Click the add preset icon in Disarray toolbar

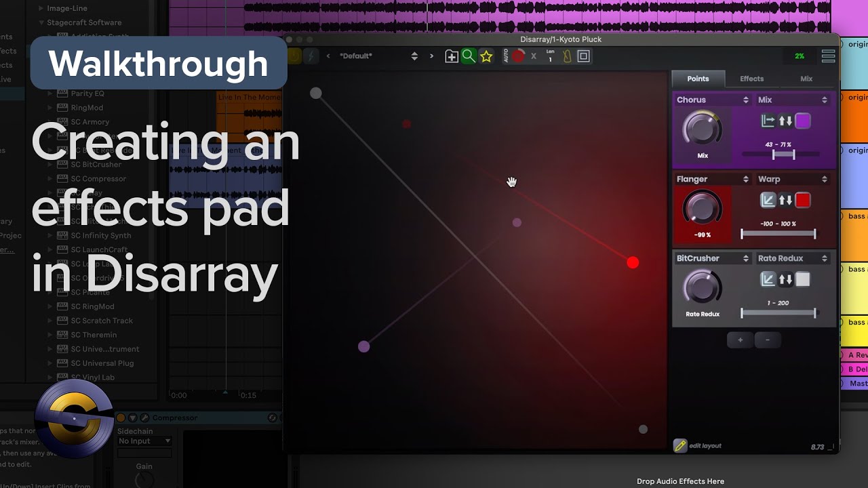pyautogui.click(x=451, y=56)
